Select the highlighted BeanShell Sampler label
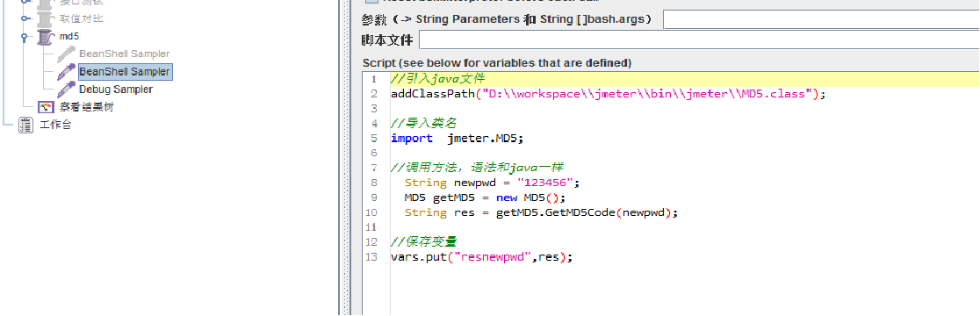The height and width of the screenshot is (316, 980). (125, 72)
